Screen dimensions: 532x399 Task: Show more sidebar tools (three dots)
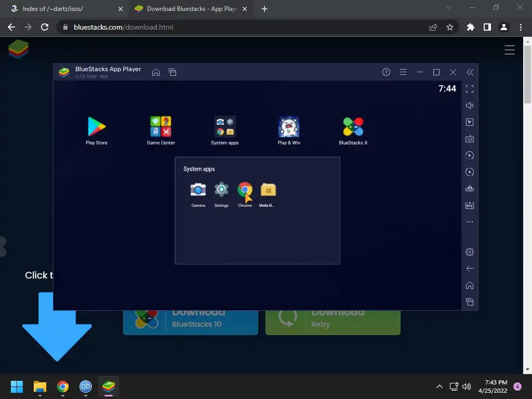click(470, 222)
